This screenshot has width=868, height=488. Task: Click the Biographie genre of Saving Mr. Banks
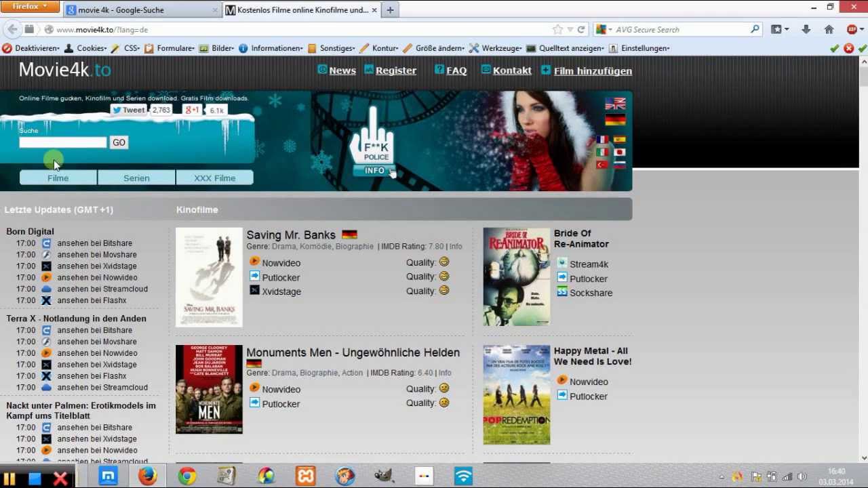(355, 247)
